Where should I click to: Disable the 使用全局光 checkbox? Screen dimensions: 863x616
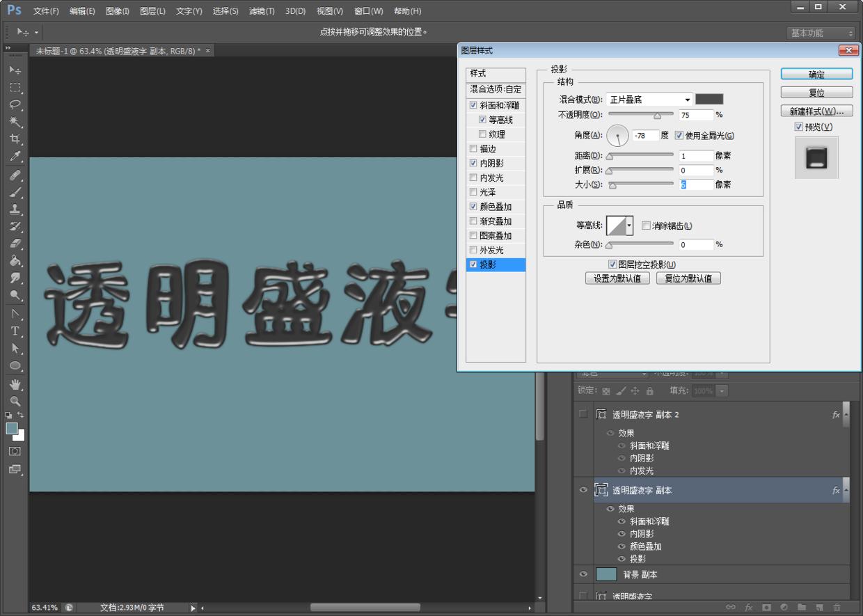pyautogui.click(x=679, y=136)
